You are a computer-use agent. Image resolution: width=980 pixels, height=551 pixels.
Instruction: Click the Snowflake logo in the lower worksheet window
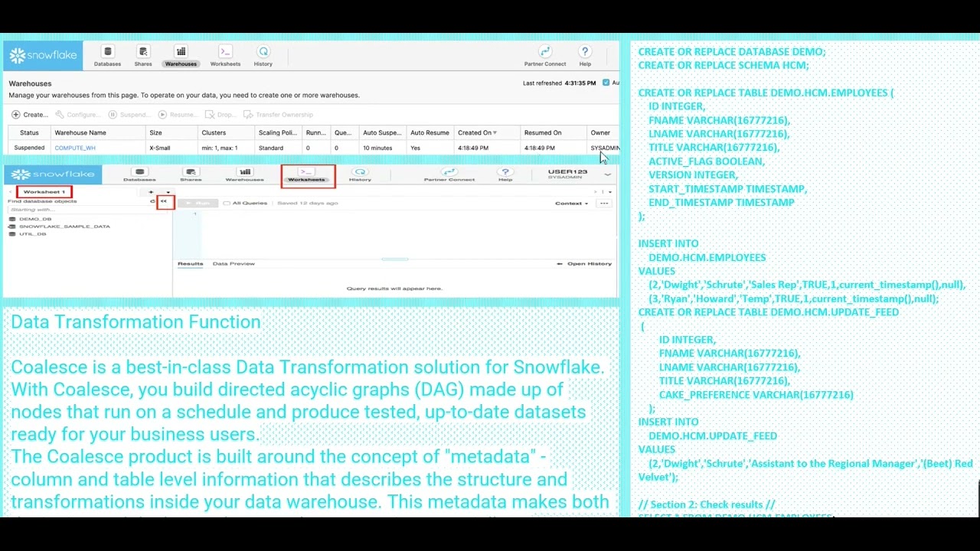[53, 174]
